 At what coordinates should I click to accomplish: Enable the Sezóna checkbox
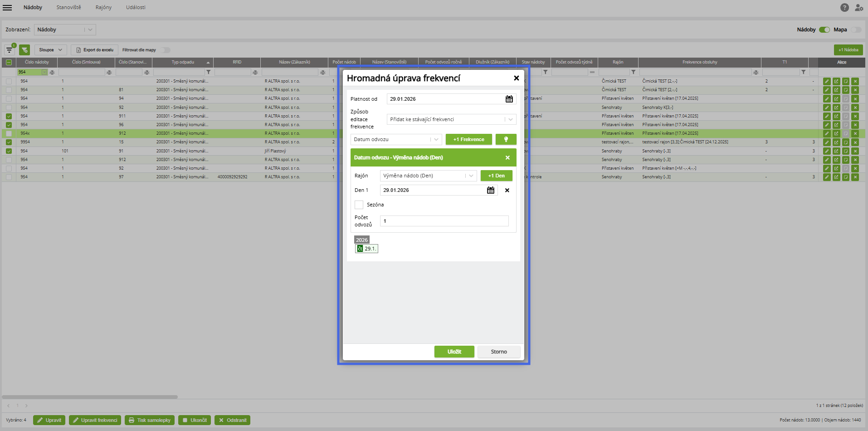(359, 205)
